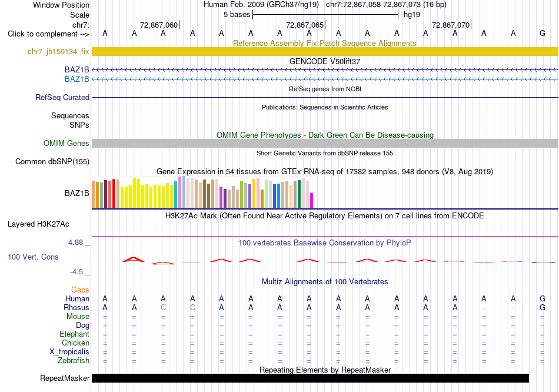Click the Zebrafish species label

click(x=74, y=361)
